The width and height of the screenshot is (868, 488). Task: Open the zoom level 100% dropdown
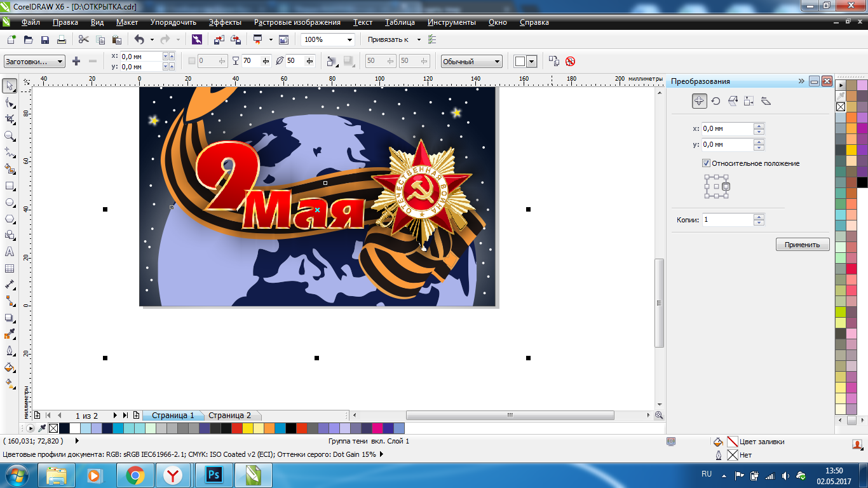tap(349, 39)
